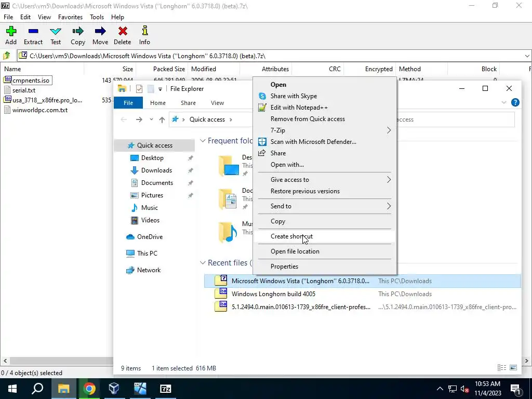Image resolution: width=532 pixels, height=399 pixels.
Task: Select This PC in the navigation pane
Action: pos(147,254)
